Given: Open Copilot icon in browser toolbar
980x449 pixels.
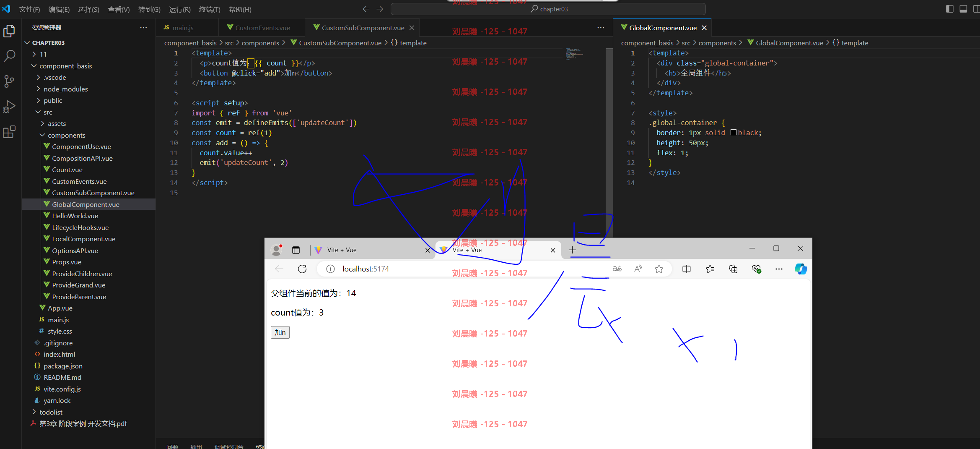Looking at the screenshot, I should click(x=801, y=269).
